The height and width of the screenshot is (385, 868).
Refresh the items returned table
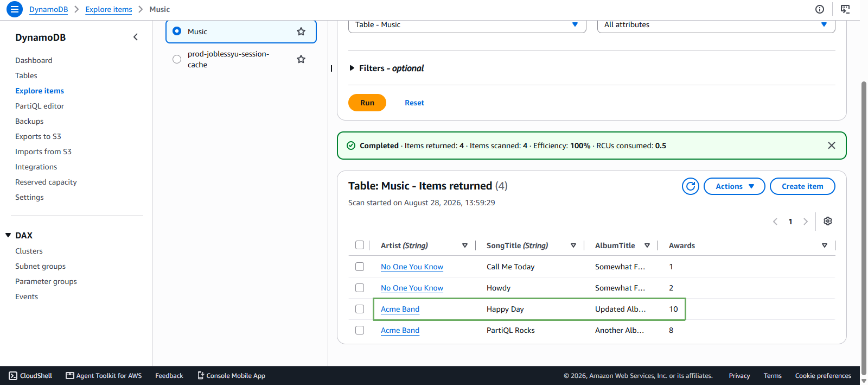click(691, 186)
